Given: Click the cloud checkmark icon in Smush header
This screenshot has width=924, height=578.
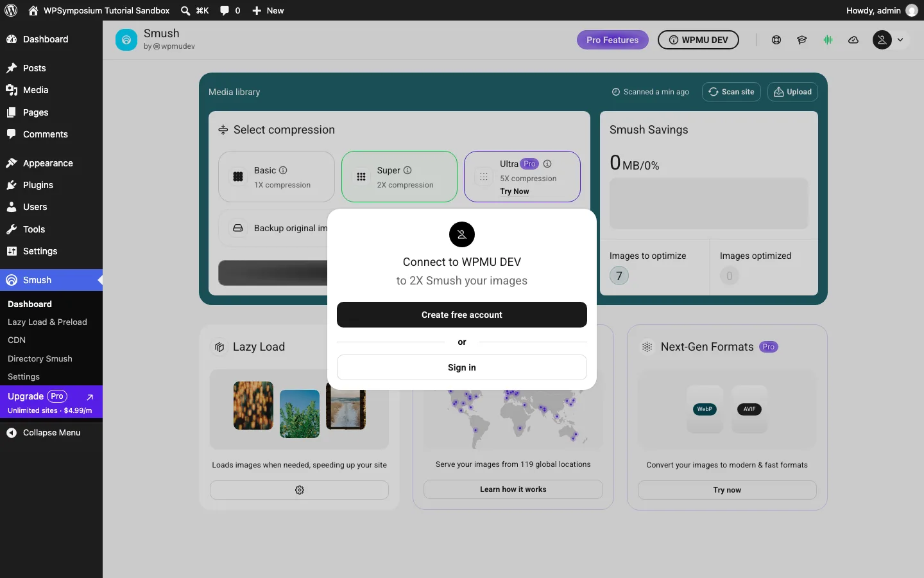Looking at the screenshot, I should 853,40.
